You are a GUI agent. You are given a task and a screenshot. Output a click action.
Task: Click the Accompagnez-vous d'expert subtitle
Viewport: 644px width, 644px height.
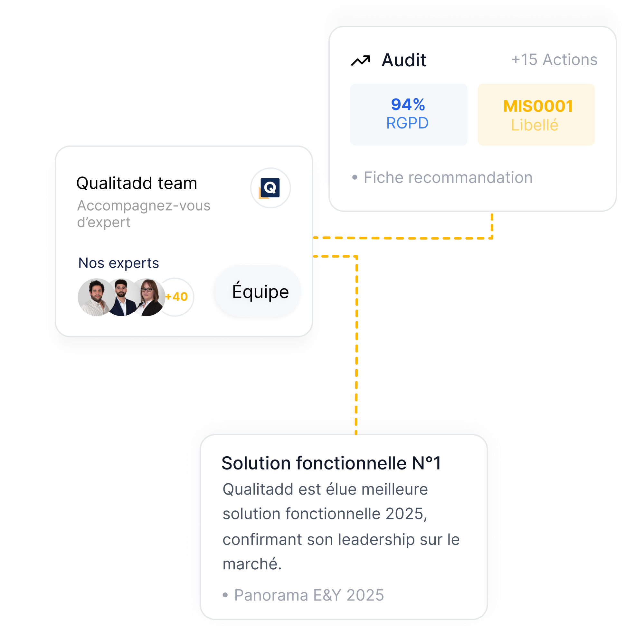coord(143,214)
